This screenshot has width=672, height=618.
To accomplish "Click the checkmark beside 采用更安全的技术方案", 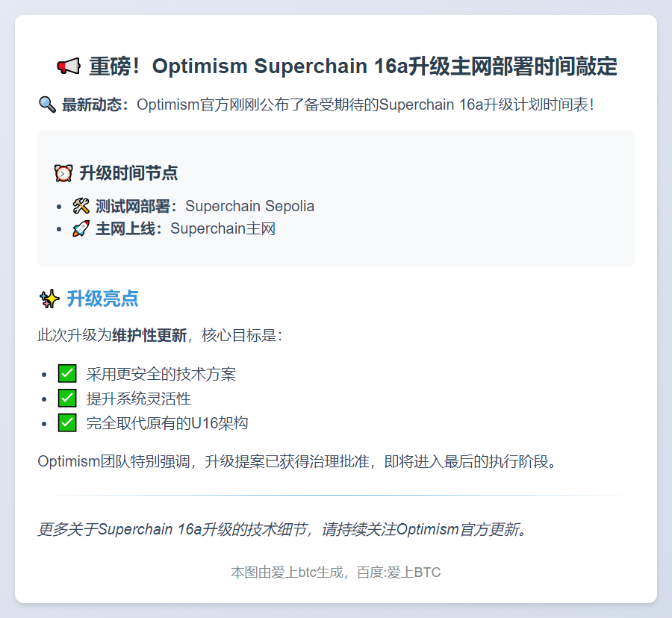I will coord(67,373).
